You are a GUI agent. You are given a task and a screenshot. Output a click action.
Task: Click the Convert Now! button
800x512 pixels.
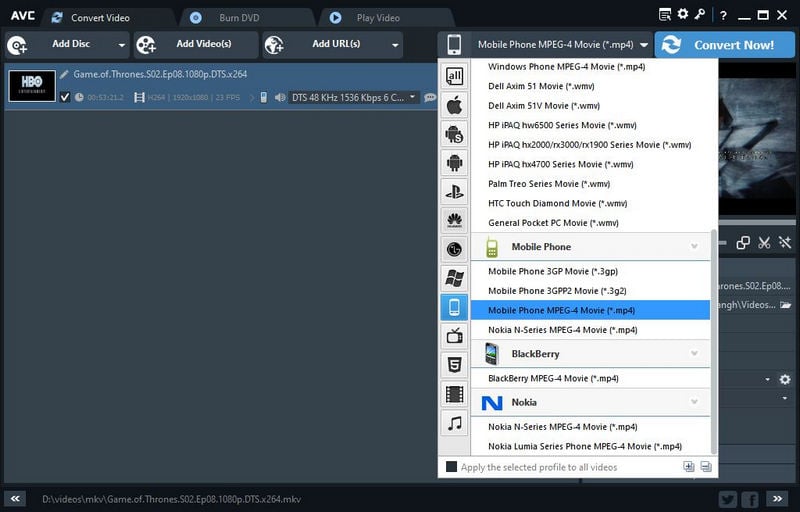click(x=724, y=45)
